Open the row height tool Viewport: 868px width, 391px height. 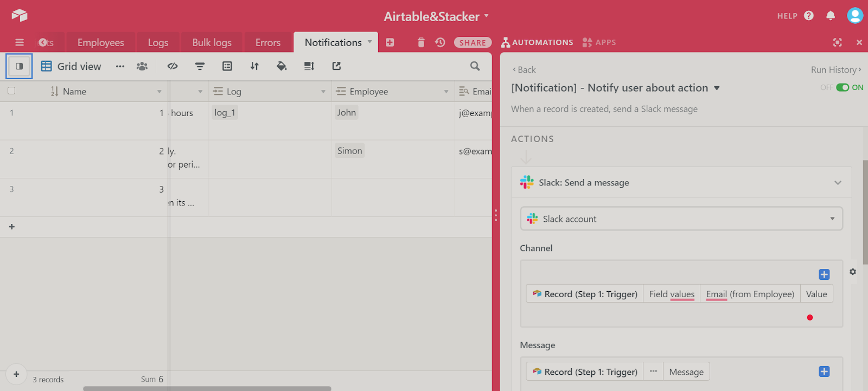[x=309, y=66]
